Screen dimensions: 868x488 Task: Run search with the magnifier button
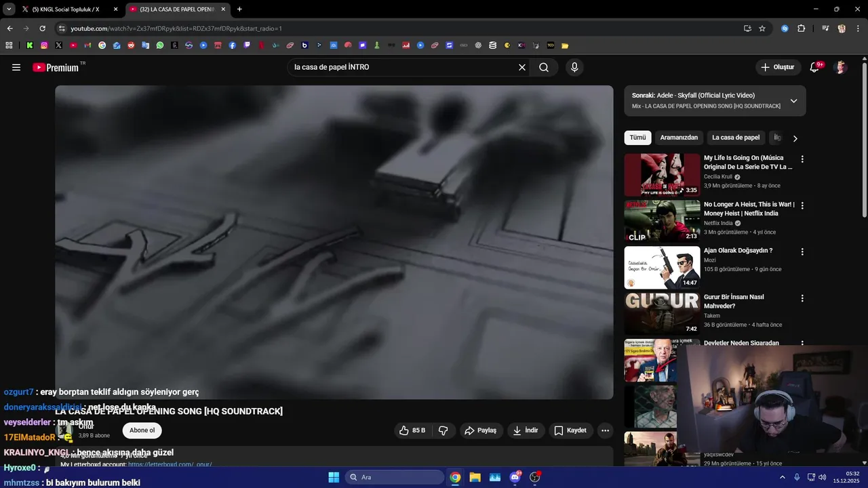click(544, 67)
